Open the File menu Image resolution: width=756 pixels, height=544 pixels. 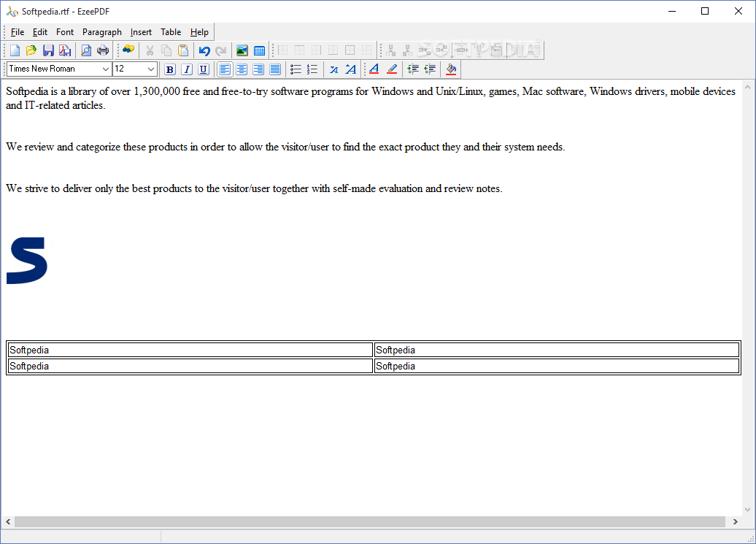pos(18,32)
